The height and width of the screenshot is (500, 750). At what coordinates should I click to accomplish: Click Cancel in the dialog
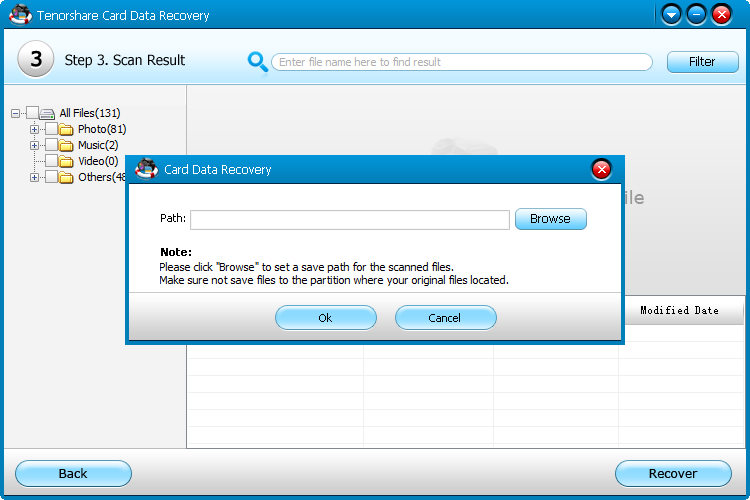445,318
